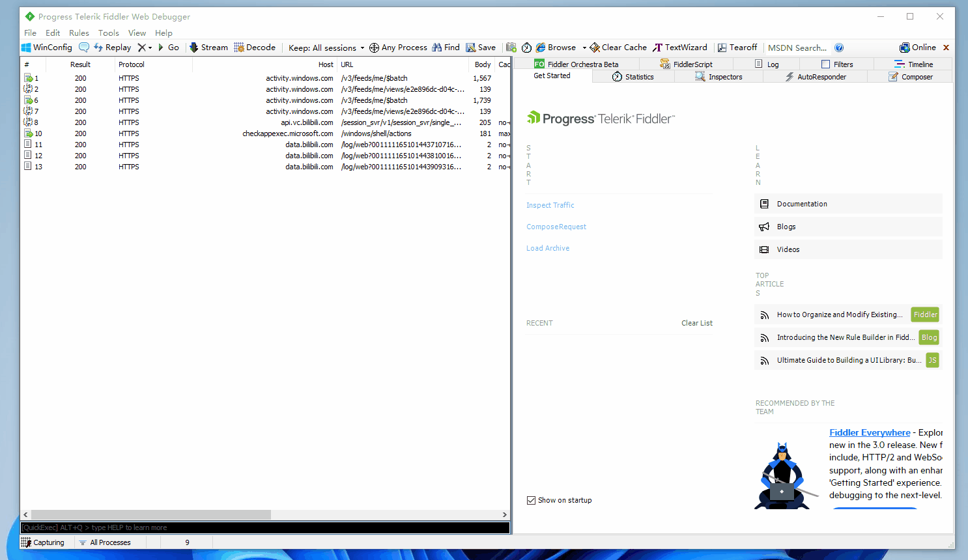Click the Inspect Traffic link
Viewport: 968px width, 560px height.
click(x=550, y=205)
